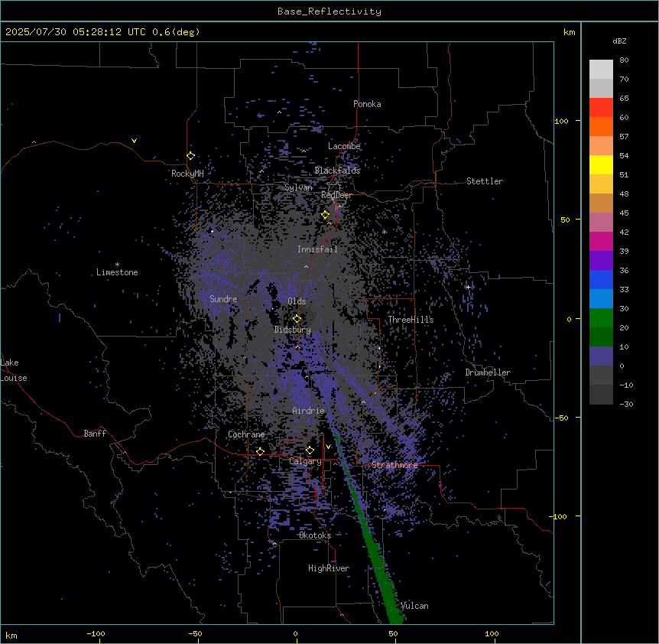The height and width of the screenshot is (644, 659).
Task: Click the Vulcan label
Action: point(414,606)
